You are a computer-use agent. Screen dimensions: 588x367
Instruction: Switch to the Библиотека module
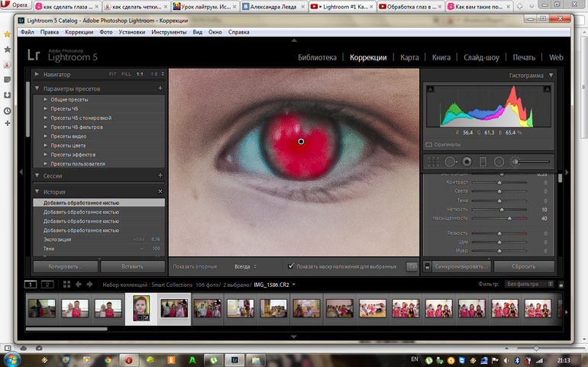point(317,57)
